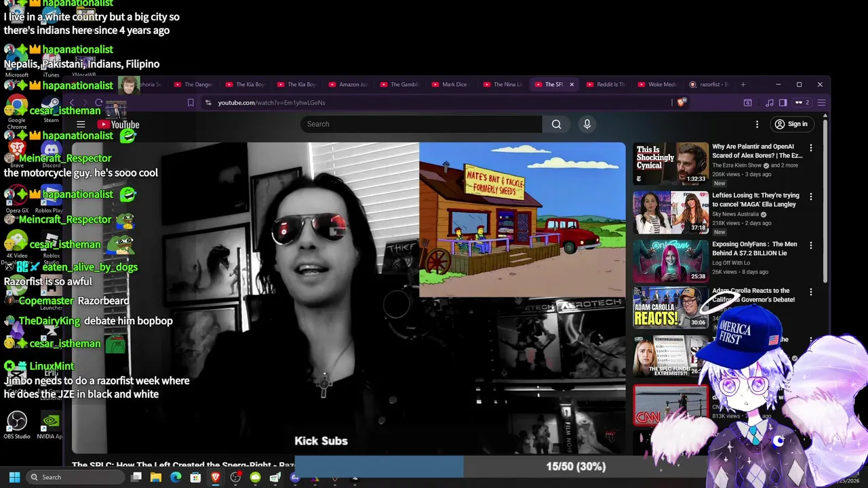Click the Sign in button

coord(791,124)
